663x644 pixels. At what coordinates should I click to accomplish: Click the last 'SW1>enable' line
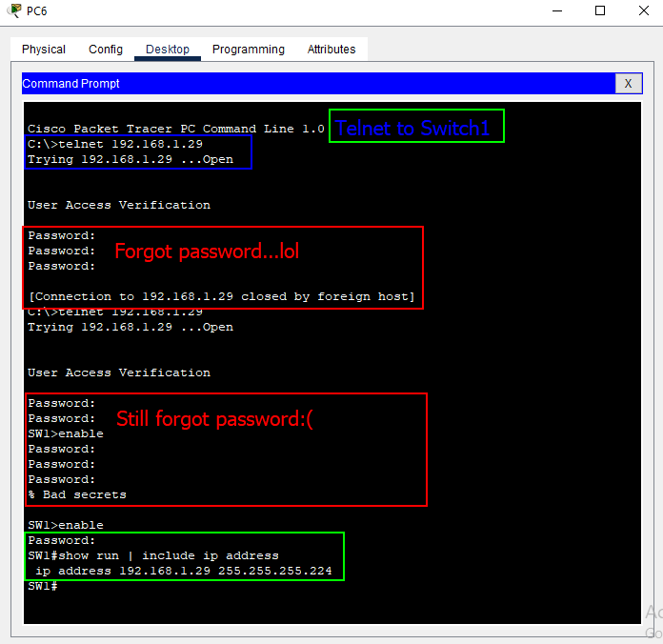point(66,525)
